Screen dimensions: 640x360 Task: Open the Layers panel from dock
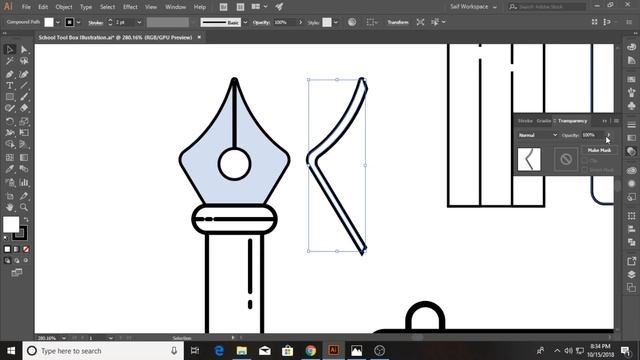pyautogui.click(x=631, y=274)
